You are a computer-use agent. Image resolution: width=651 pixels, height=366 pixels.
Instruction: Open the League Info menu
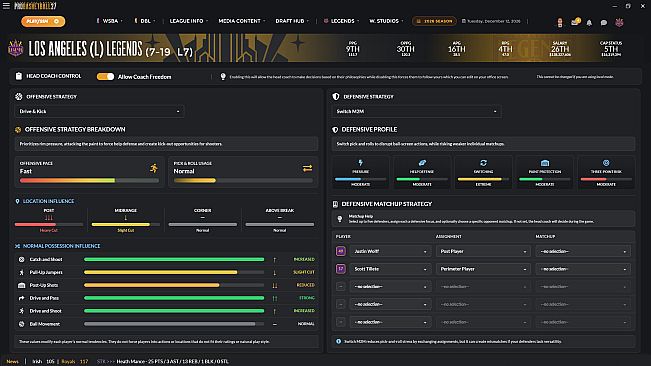coord(188,21)
